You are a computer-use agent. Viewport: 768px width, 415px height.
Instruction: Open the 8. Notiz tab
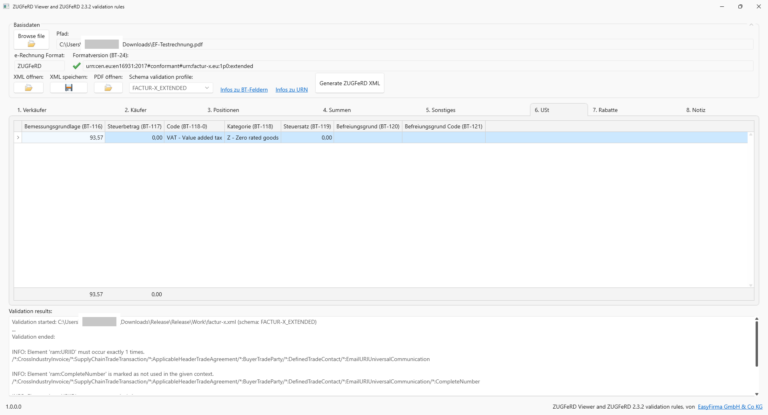pyautogui.click(x=696, y=110)
